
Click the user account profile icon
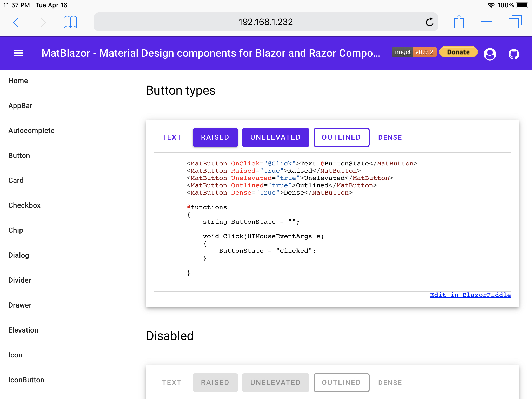pos(490,54)
